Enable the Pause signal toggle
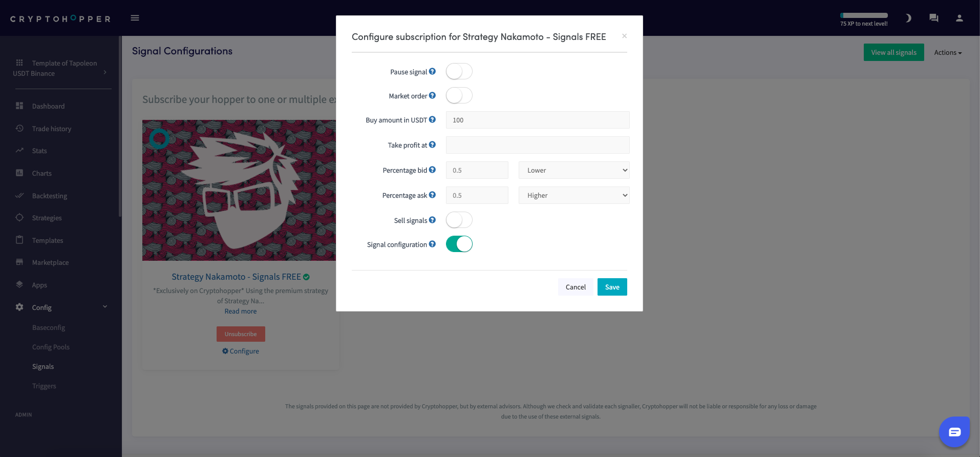The width and height of the screenshot is (980, 457). 458,71
